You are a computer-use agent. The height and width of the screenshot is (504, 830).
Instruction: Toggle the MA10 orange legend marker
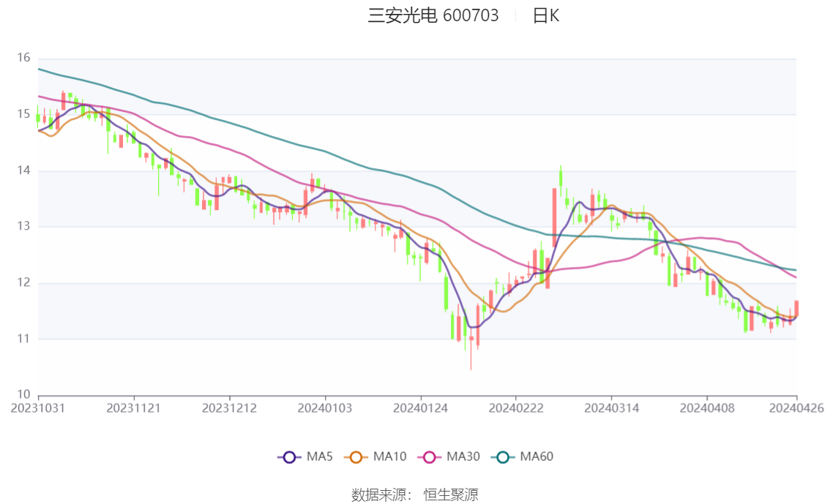[356, 457]
